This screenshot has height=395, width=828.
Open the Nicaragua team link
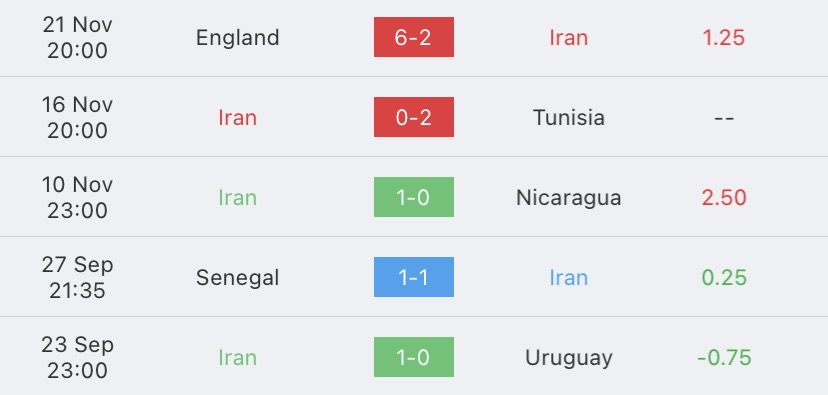point(569,198)
